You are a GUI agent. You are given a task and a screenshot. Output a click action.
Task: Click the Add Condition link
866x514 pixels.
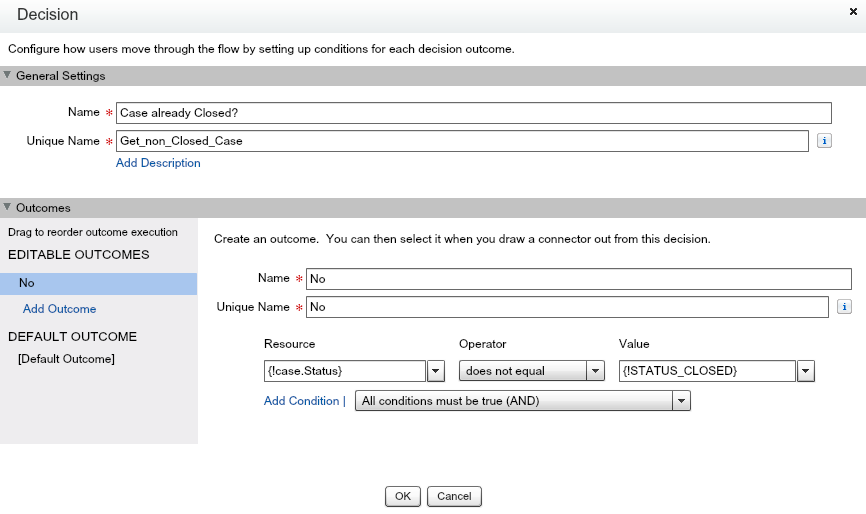pyautogui.click(x=302, y=401)
